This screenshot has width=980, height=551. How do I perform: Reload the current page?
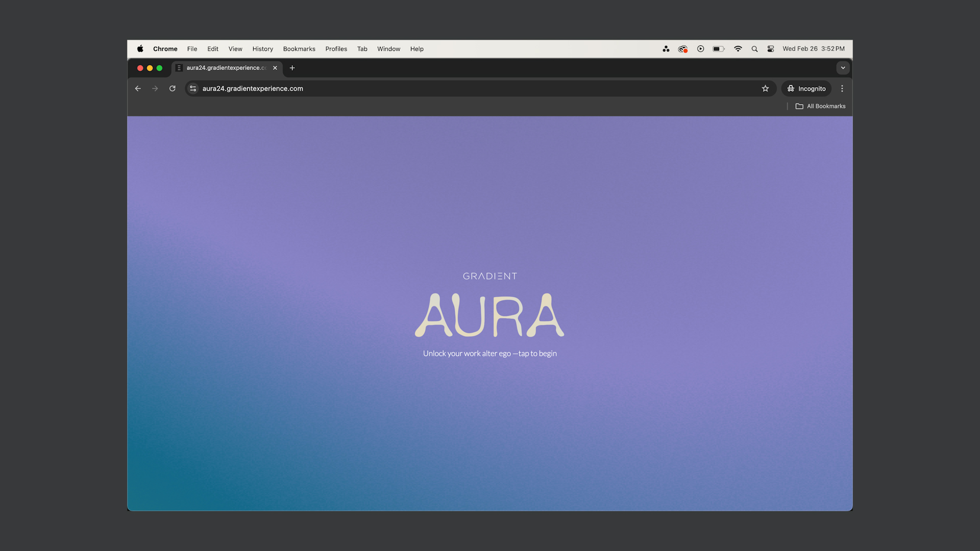pyautogui.click(x=173, y=89)
